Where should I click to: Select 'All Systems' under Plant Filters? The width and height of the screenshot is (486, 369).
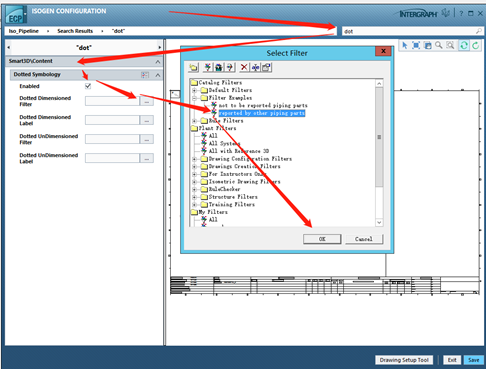click(224, 144)
